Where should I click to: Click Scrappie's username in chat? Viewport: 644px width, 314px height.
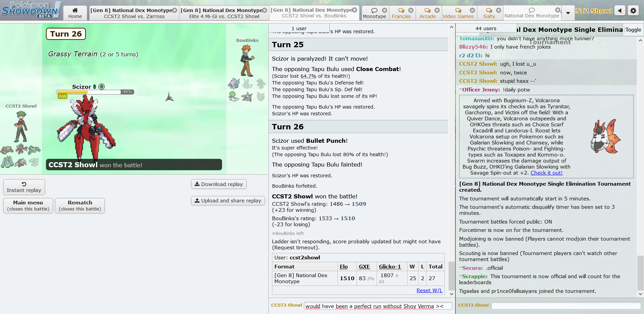point(475,276)
